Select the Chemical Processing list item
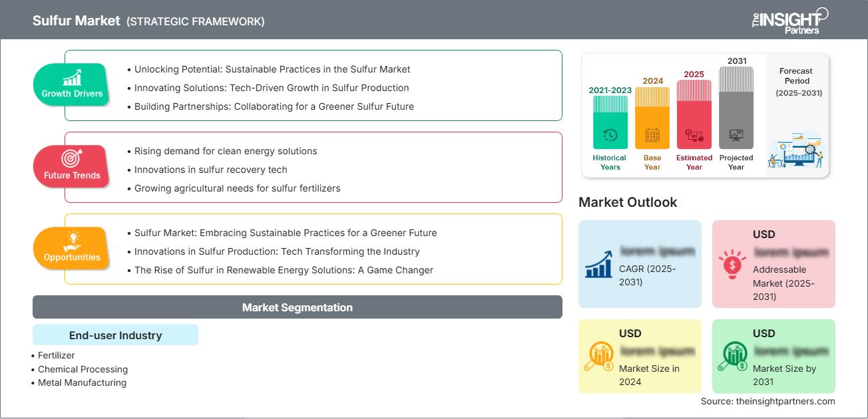Screen dimensions: 868x419 click(x=83, y=369)
